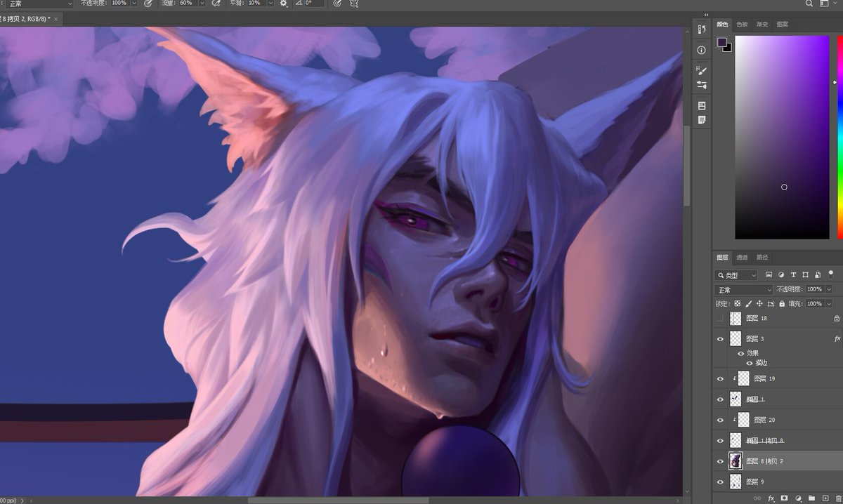Filter layers by type (T) icon
The image size is (843, 504).
click(793, 274)
